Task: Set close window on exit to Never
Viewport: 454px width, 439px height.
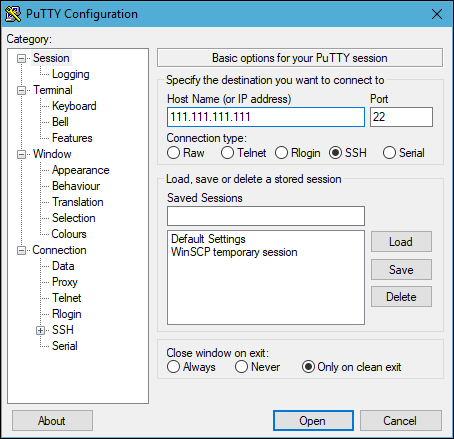Action: (x=257, y=367)
